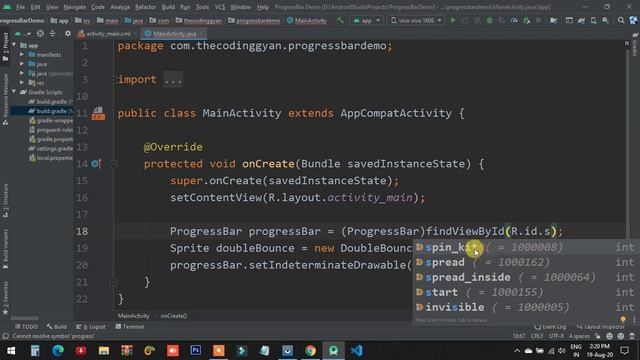Click the related XML file gutter icon on line 11
640x360 pixels.
coord(98,113)
